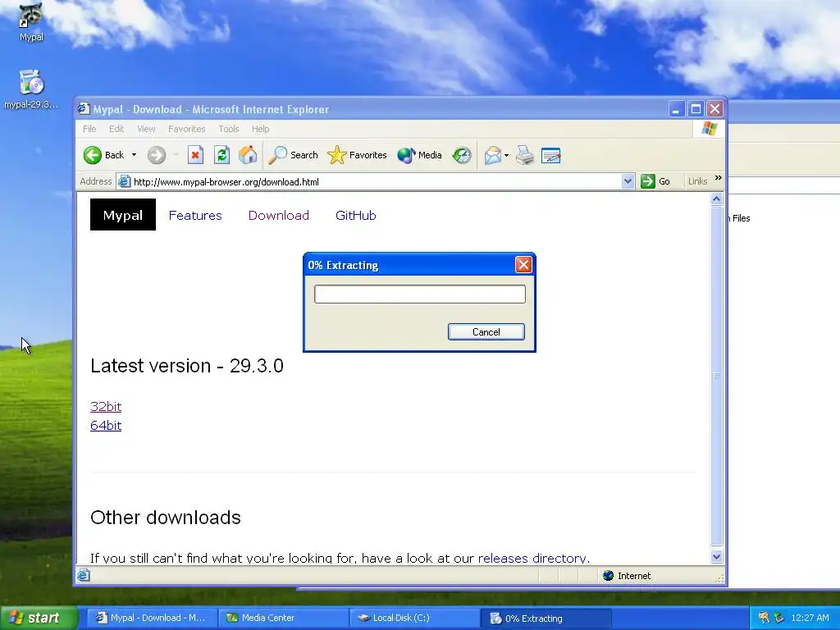The height and width of the screenshot is (630, 840).
Task: Open the Search toolbar button
Action: click(293, 155)
